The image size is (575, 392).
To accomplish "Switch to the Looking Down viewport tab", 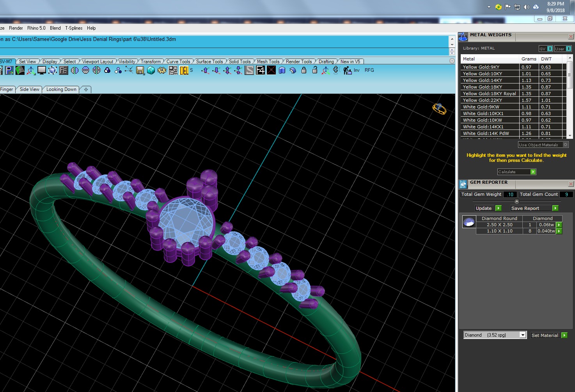I will tap(61, 89).
